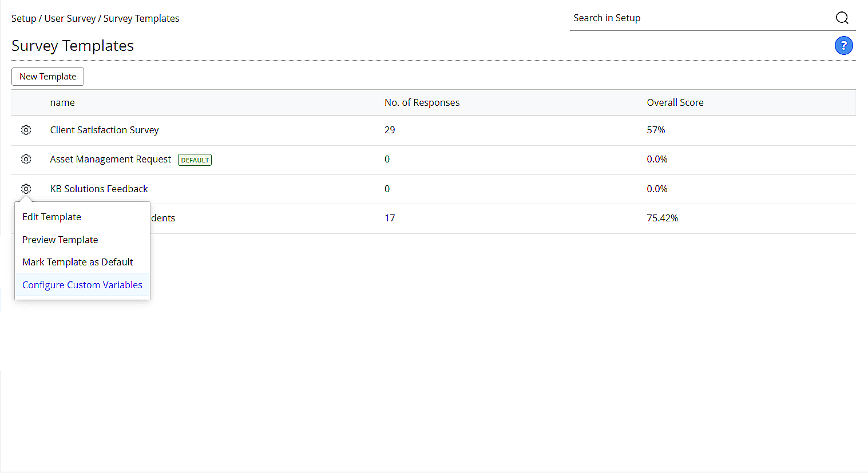Click the DEFAULT badge on Asset Management Request
Viewport: 868px width, 473px height.
point(195,160)
